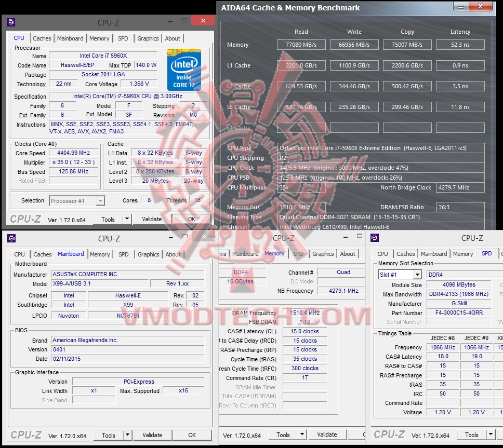Click BIOS date 02/11/2015
The image size is (503, 448).
click(x=128, y=359)
